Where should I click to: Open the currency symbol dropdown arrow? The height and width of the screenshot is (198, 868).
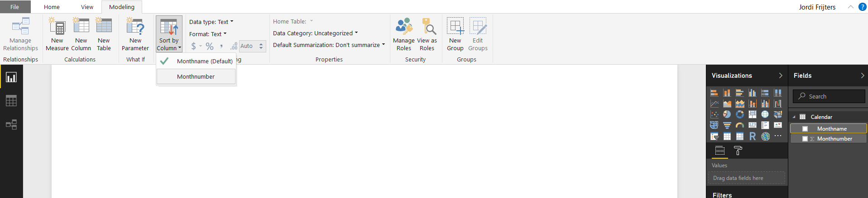coord(201,46)
